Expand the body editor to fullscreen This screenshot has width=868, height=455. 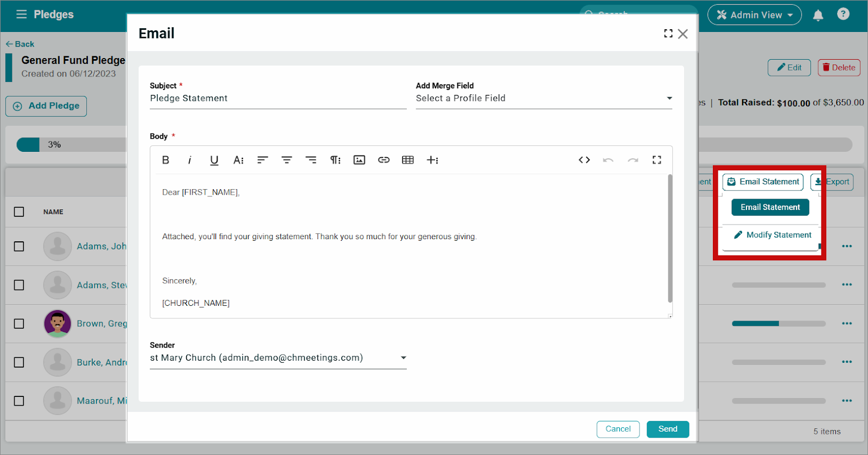click(657, 160)
